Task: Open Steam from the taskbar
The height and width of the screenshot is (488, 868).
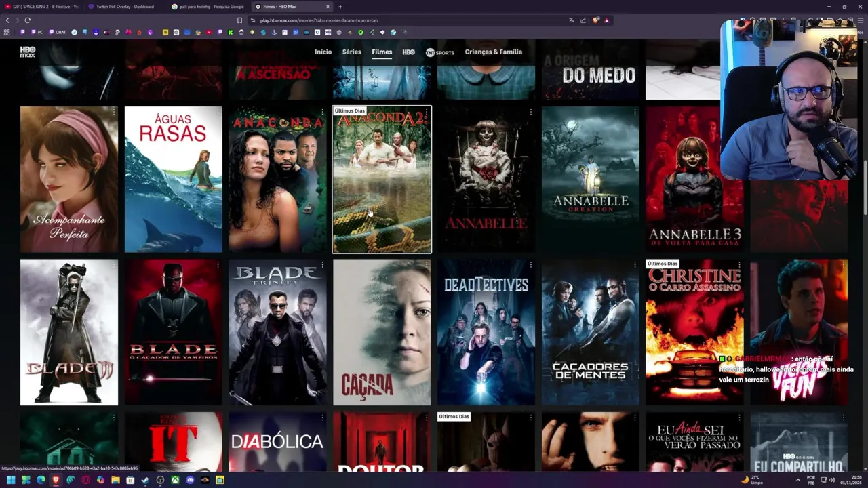Action: pos(145,480)
